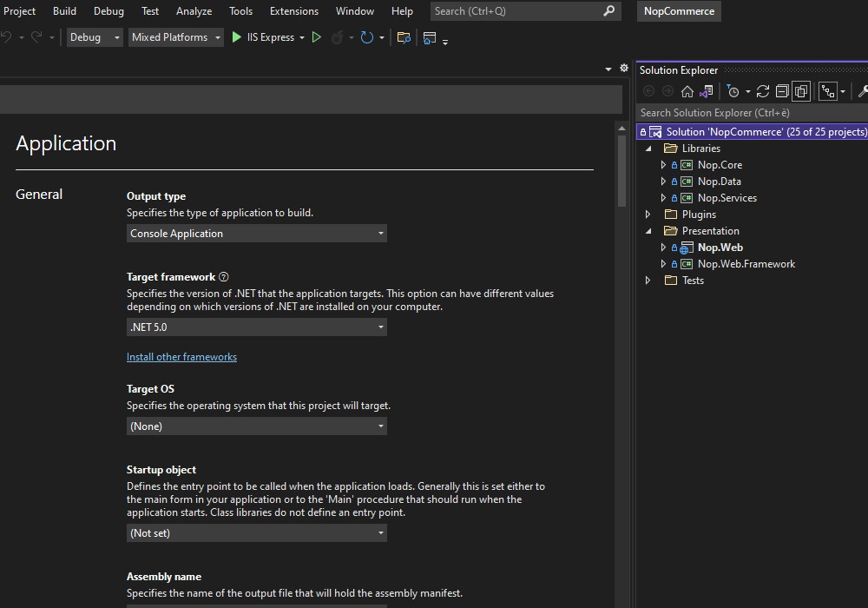This screenshot has width=868, height=608.
Task: Expand the Plugins folder node
Action: [648, 215]
